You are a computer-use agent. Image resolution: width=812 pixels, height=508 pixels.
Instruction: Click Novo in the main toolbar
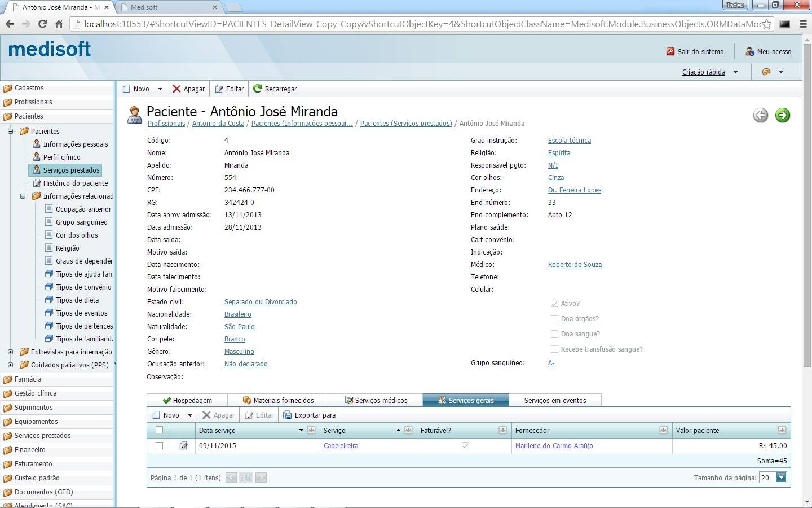tap(136, 89)
